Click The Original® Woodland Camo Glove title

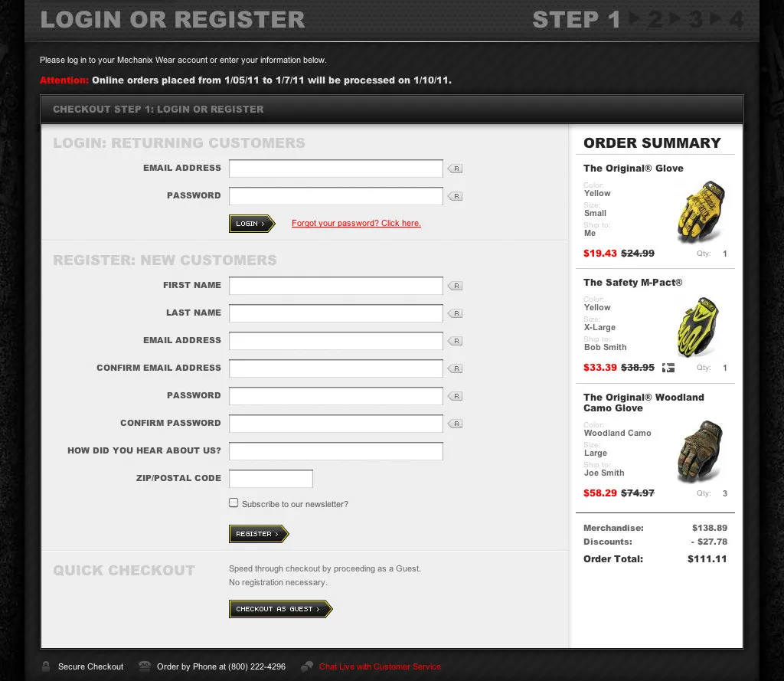click(643, 402)
